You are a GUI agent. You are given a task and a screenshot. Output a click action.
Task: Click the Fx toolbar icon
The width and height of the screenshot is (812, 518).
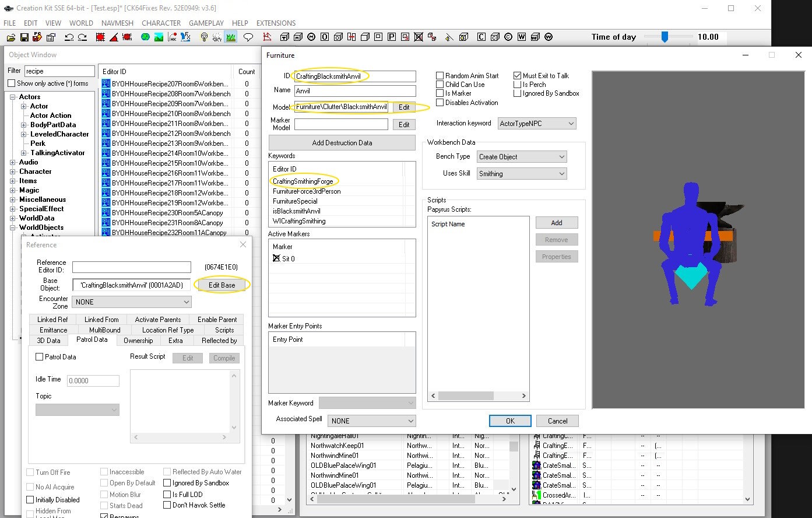pos(185,37)
